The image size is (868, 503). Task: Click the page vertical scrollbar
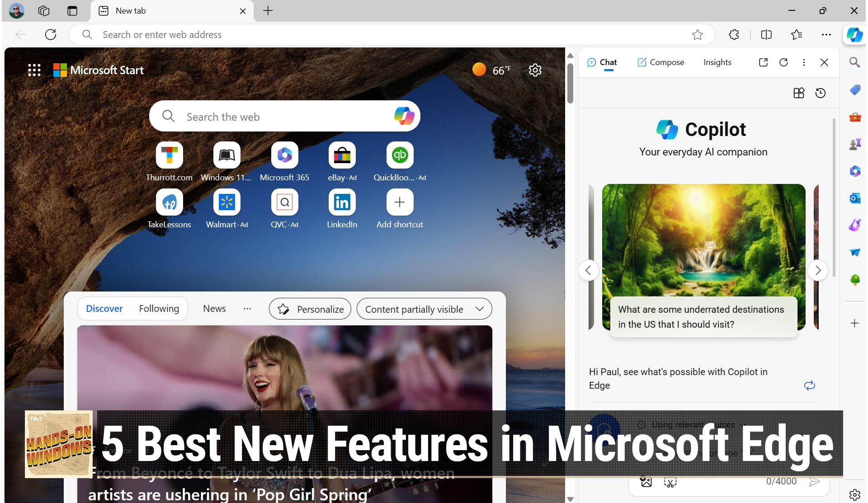[x=570, y=84]
